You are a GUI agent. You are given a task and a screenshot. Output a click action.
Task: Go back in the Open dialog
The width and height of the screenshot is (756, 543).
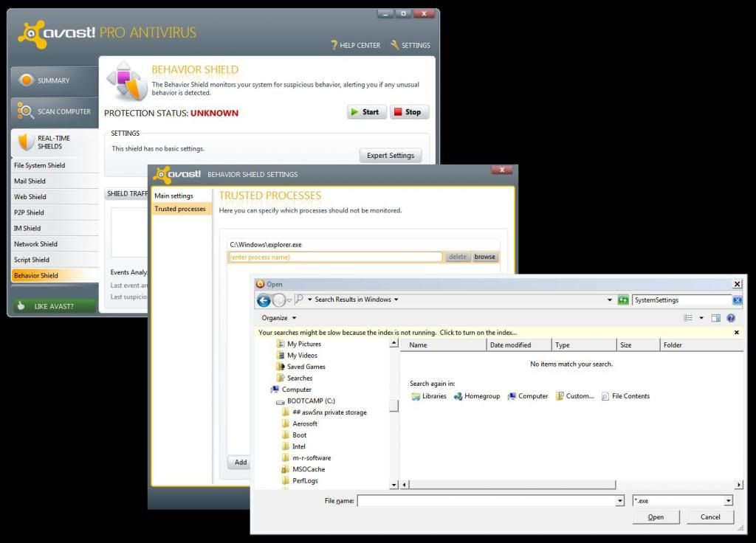(264, 301)
